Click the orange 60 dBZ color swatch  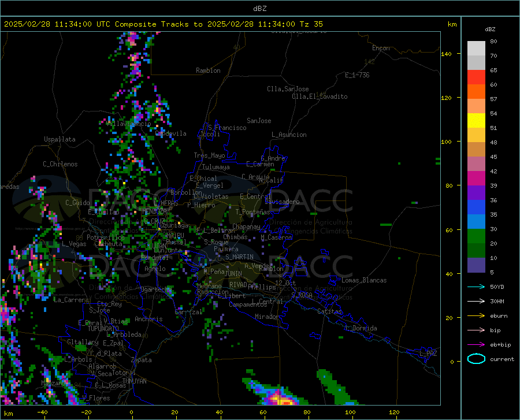(x=476, y=91)
